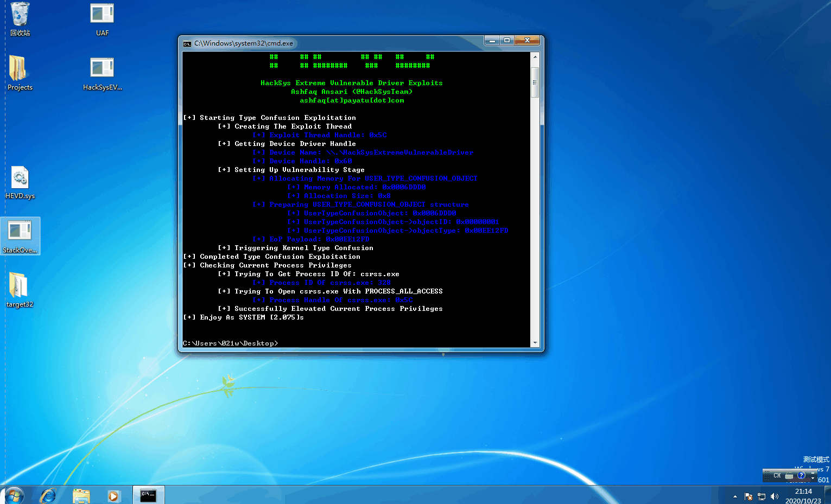Viewport: 831px width, 504px height.
Task: Click the 'UserTypeConfusionObject->objectID: 0x00000001' line
Action: pyautogui.click(x=394, y=222)
